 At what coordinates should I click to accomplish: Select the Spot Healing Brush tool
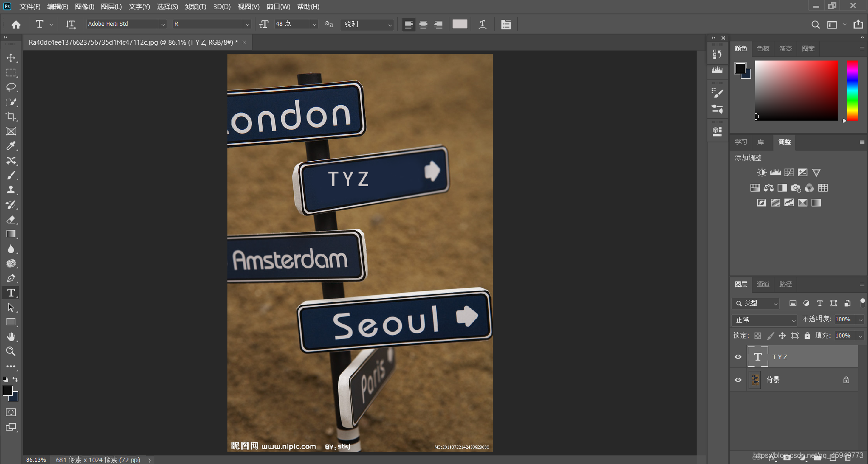(x=11, y=160)
